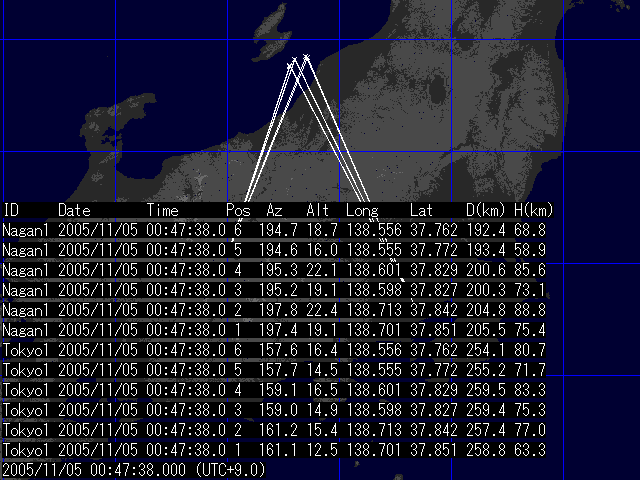Screen dimensions: 640x480
Task: Click the Az column header
Action: (x=274, y=210)
